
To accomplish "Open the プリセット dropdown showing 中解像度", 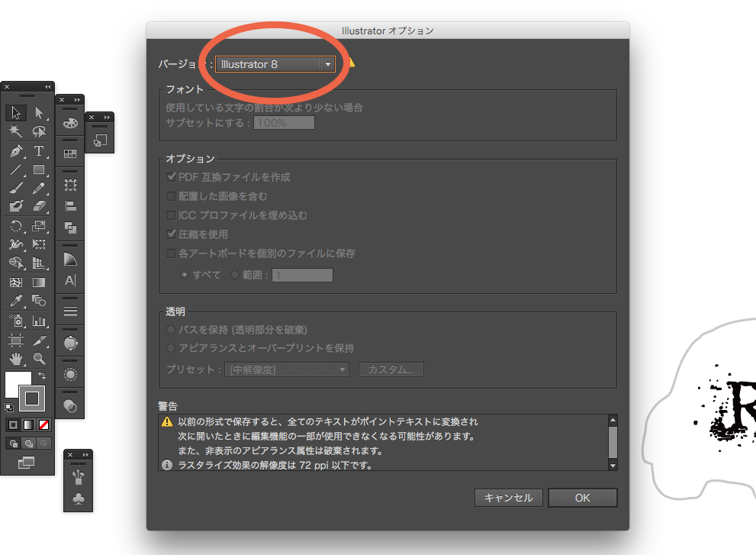I will coord(287,369).
